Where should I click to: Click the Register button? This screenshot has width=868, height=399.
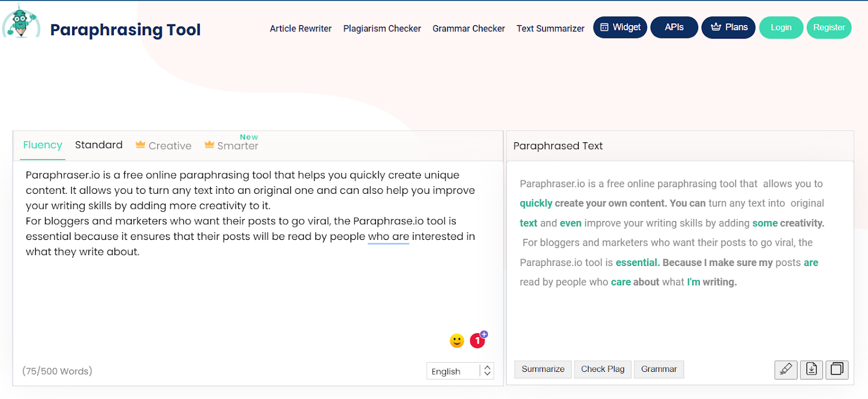829,28
